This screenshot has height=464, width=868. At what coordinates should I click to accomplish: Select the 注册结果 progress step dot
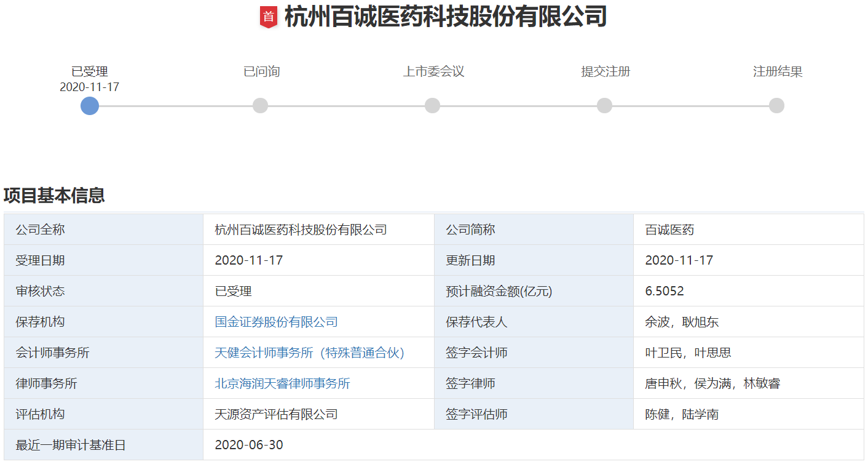coord(777,106)
